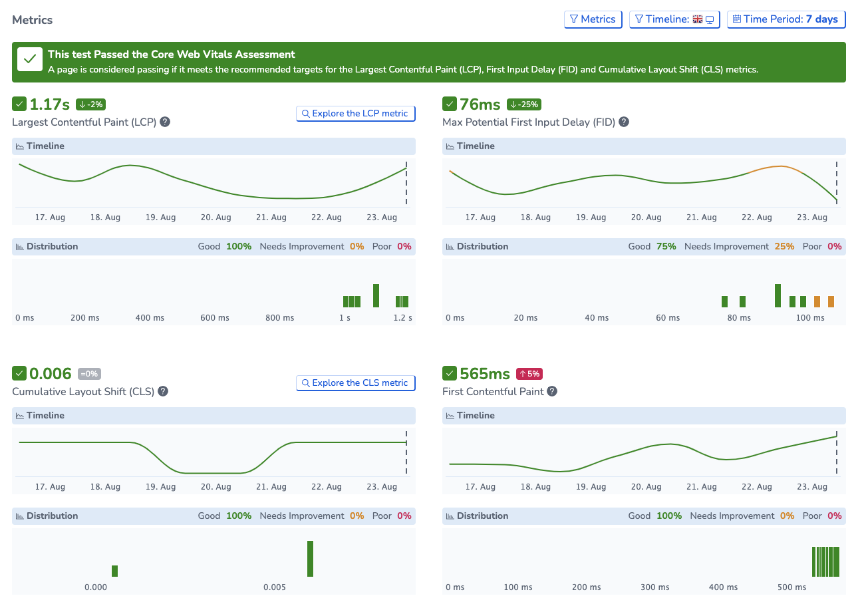This screenshot has width=858, height=616.
Task: Change the Time Period: 7 days
Action: click(x=786, y=19)
